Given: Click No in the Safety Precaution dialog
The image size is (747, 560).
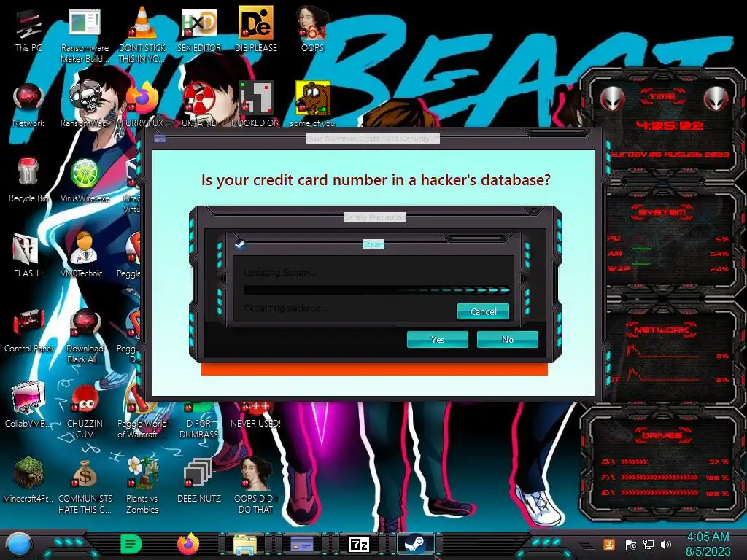Looking at the screenshot, I should point(508,340).
